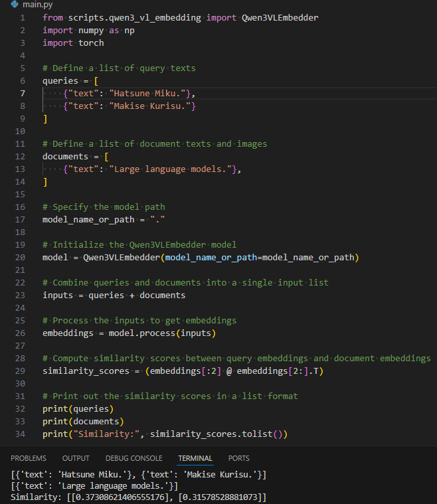Click 'model_name_or_path' variable on line 17

[88, 220]
